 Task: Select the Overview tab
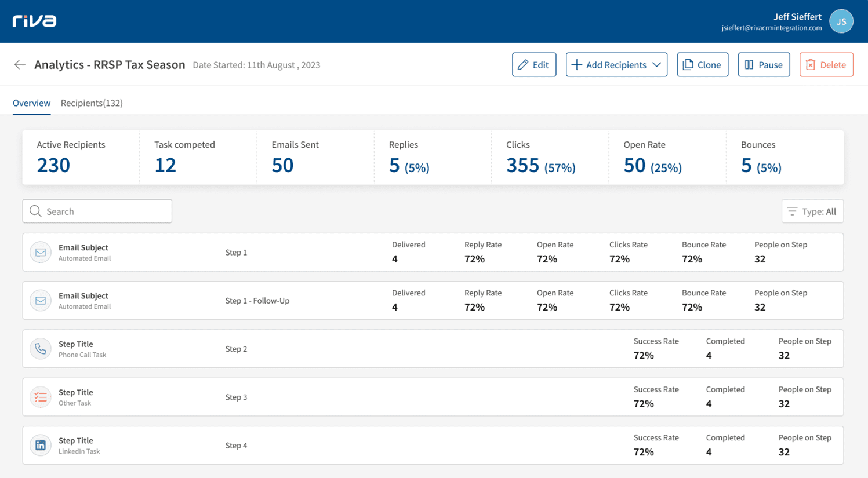(x=31, y=103)
